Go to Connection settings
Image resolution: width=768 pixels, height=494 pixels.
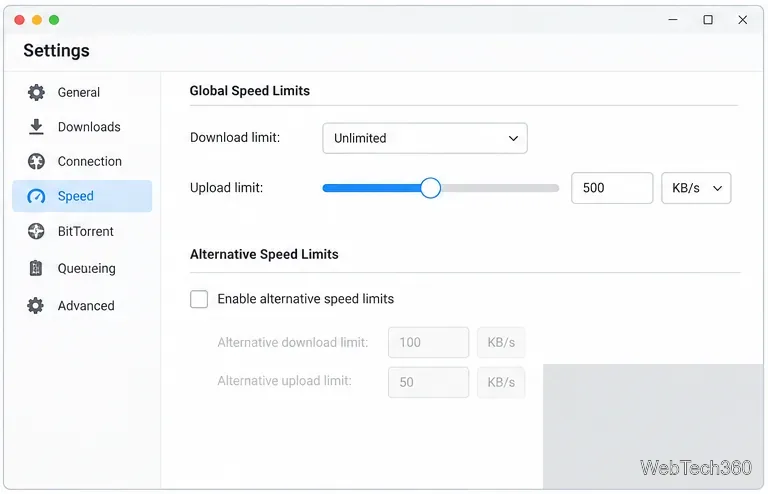pyautogui.click(x=82, y=161)
